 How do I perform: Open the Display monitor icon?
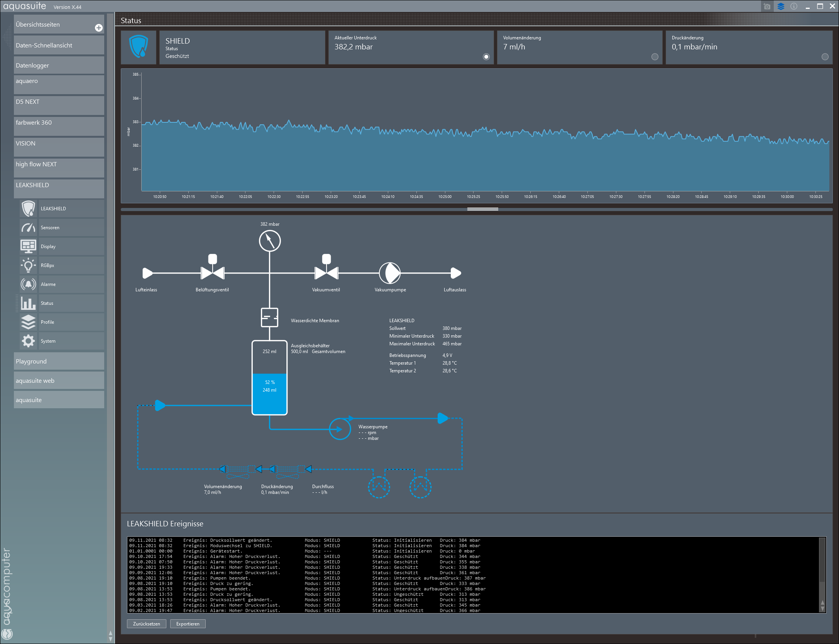(28, 247)
